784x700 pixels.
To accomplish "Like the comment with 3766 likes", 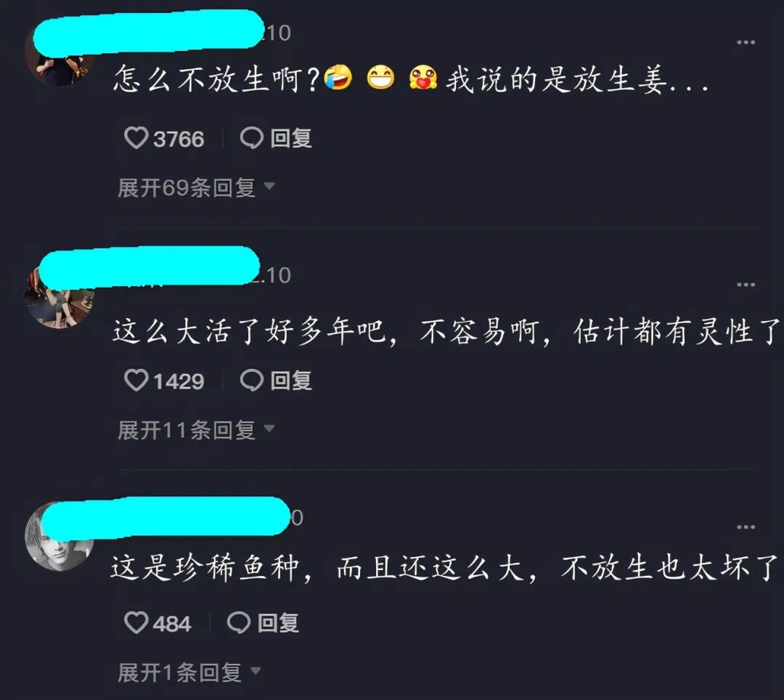I will (136, 138).
